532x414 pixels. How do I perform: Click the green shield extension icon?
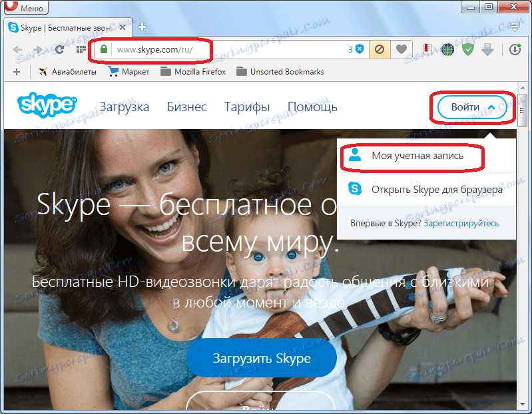(468, 50)
